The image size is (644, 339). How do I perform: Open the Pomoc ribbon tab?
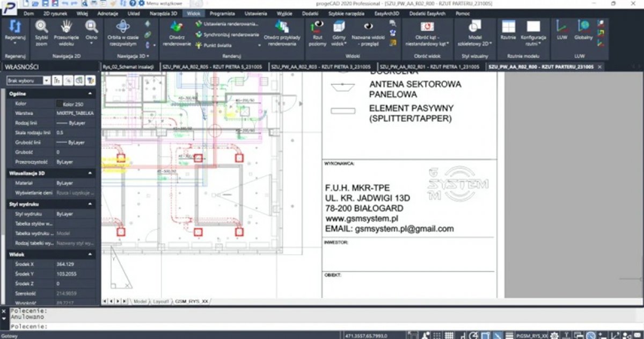coord(463,13)
